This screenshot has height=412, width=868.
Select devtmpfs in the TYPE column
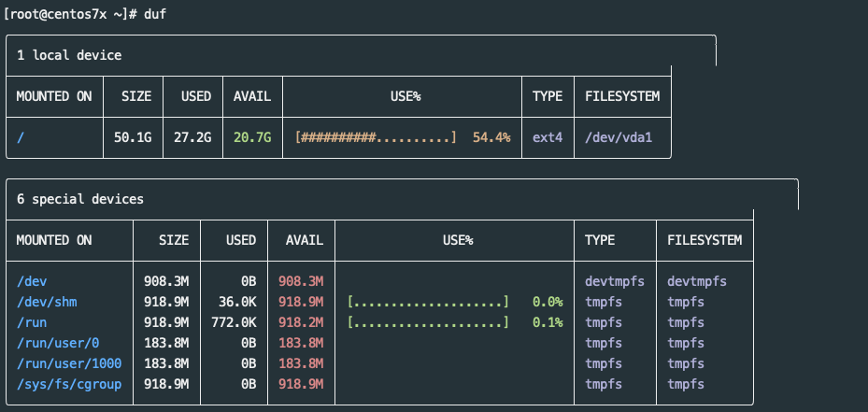(615, 281)
